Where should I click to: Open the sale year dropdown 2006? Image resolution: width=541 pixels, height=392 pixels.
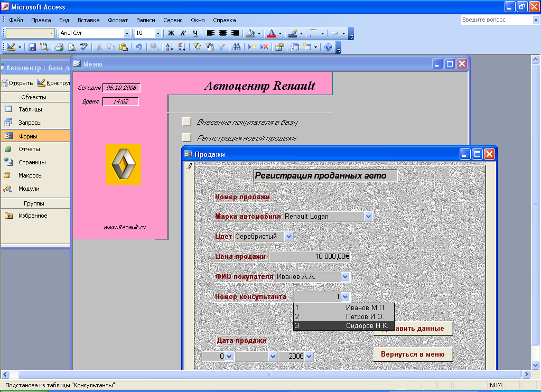click(x=309, y=357)
